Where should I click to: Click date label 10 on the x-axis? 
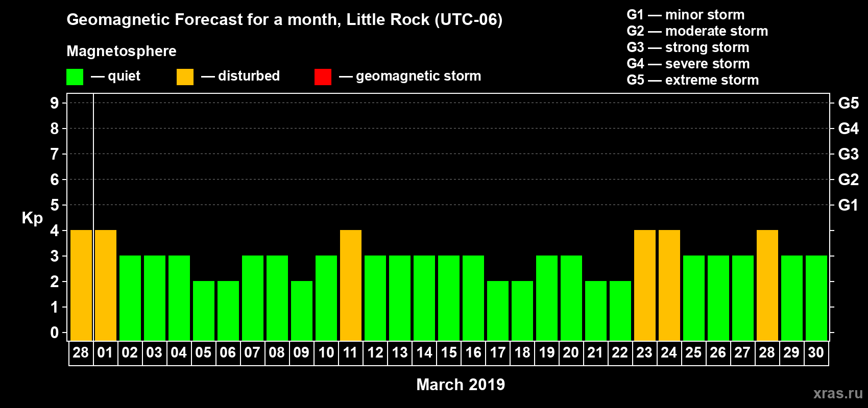(x=326, y=352)
